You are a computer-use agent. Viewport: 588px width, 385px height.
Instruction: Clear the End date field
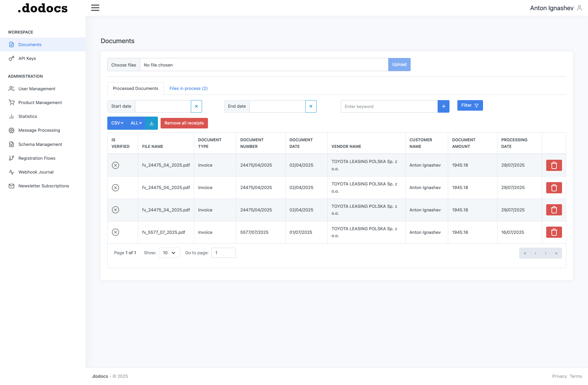311,106
